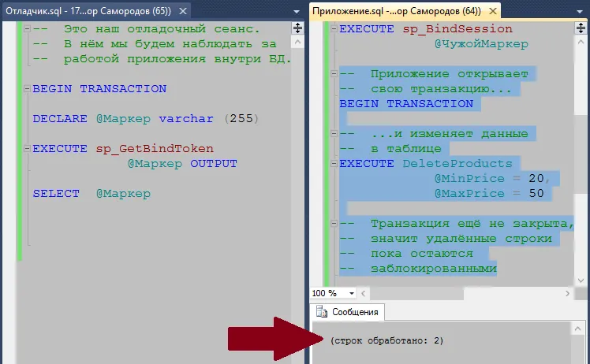
Task: Click the Сообщения tab icon
Action: (x=322, y=312)
